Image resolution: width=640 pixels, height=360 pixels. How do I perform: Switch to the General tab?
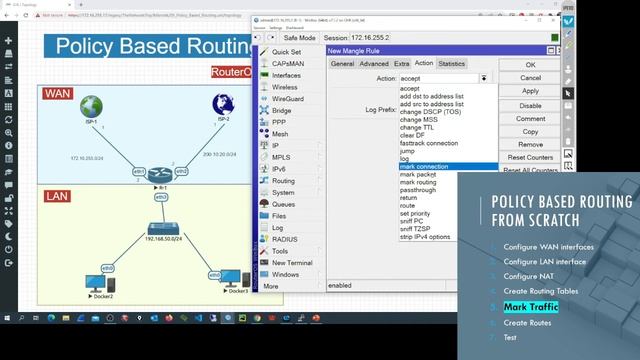342,64
